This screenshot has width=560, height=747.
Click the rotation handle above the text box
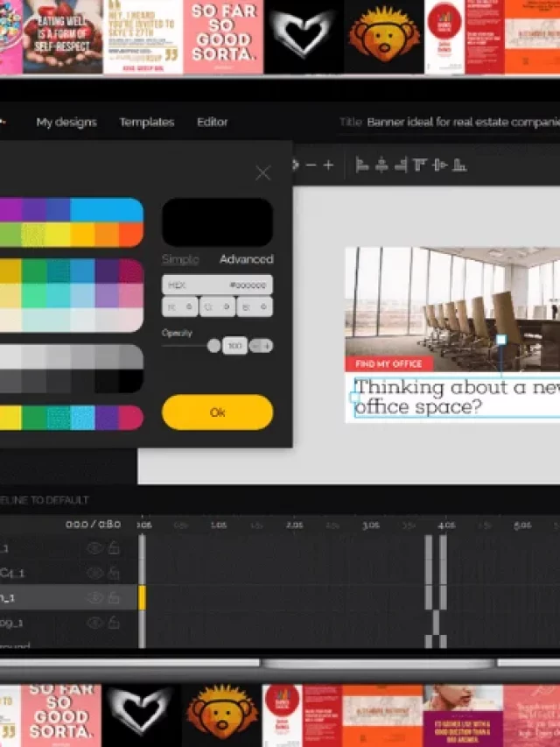click(501, 340)
